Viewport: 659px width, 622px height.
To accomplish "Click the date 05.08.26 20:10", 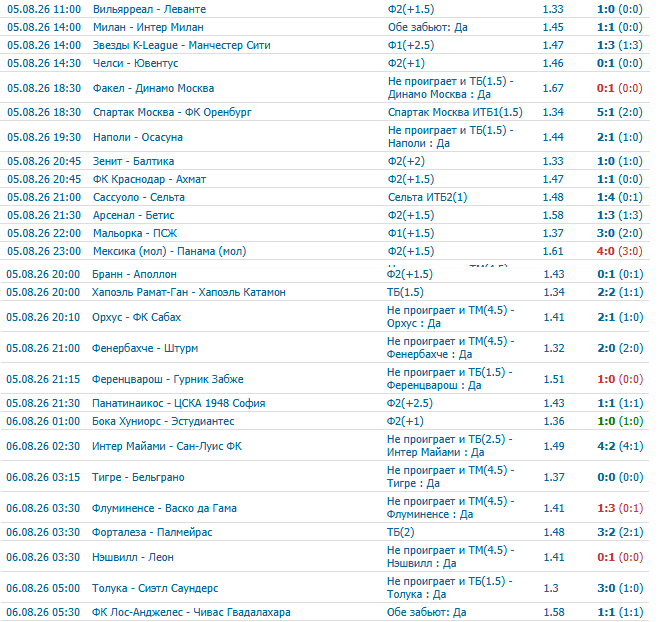I will tap(43, 317).
